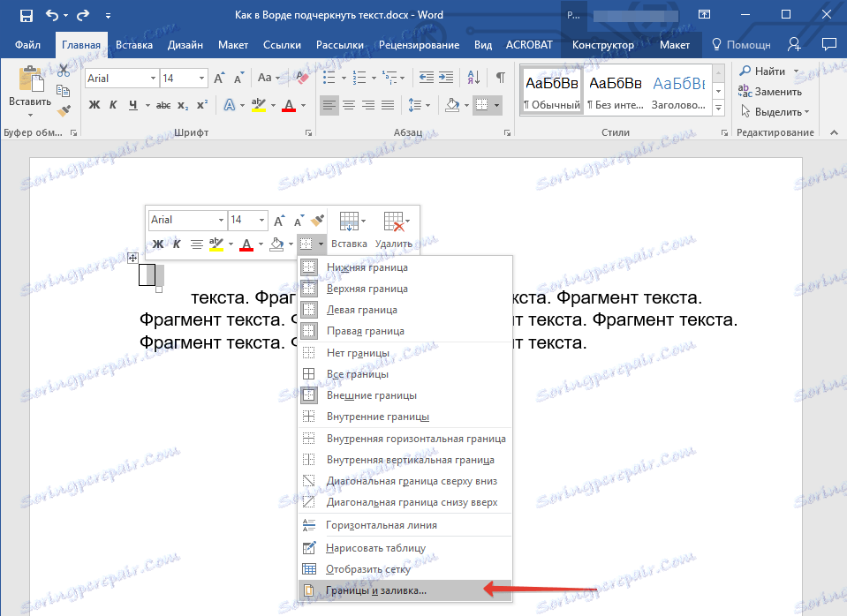The image size is (847, 616).
Task: Click the Удалить icon on mini toolbar
Action: (394, 222)
